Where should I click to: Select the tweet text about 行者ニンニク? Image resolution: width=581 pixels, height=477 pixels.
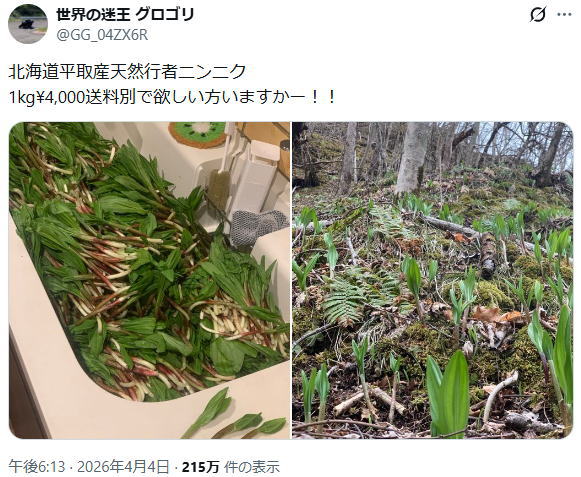pos(172,85)
